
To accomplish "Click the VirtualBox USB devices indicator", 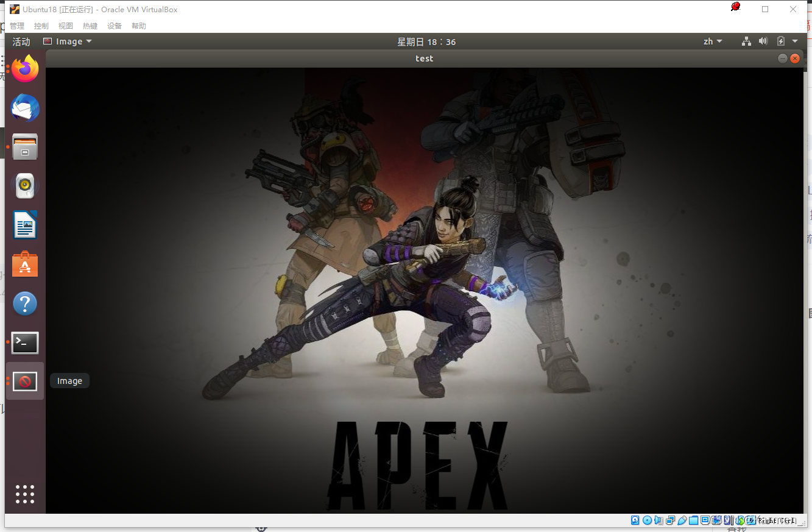I will (x=682, y=520).
